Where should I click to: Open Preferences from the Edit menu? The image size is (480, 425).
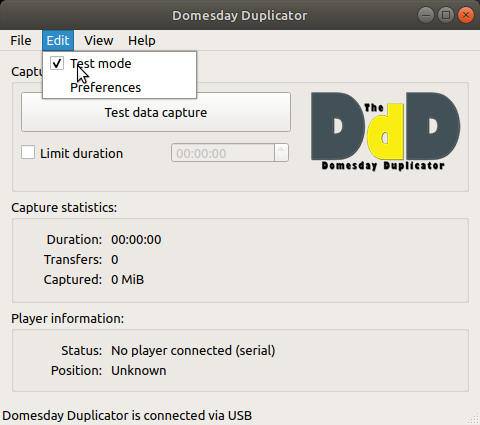[105, 87]
